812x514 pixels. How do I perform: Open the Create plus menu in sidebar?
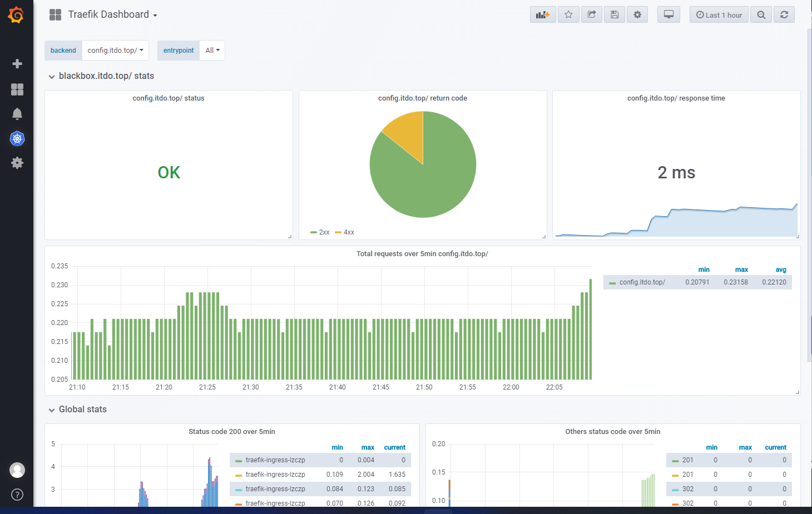coord(17,64)
